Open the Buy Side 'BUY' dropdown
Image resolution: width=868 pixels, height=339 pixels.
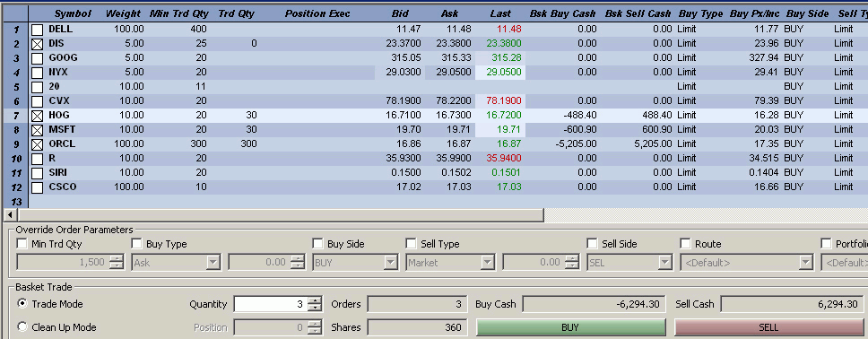(x=390, y=263)
